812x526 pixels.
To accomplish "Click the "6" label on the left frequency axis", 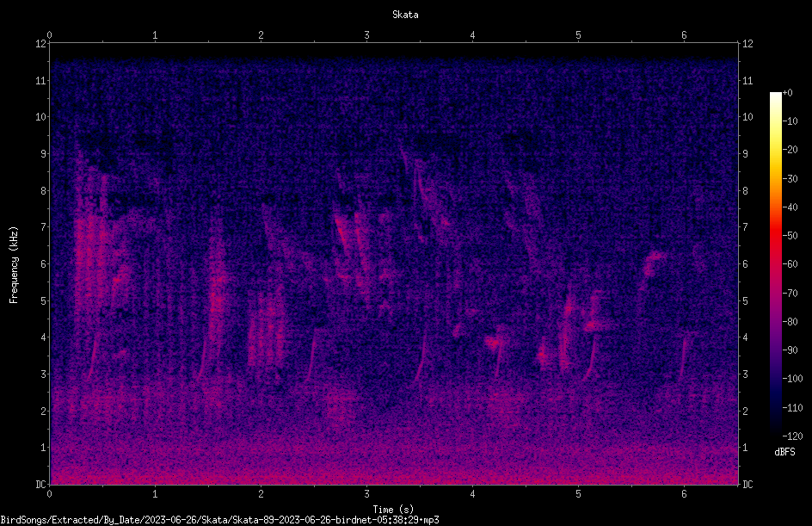I will [x=44, y=264].
